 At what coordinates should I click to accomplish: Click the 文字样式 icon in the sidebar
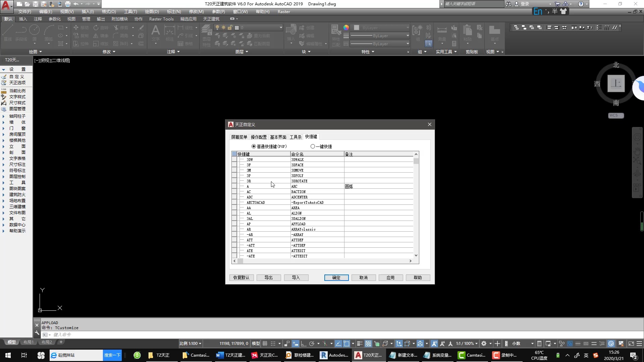coord(4,97)
